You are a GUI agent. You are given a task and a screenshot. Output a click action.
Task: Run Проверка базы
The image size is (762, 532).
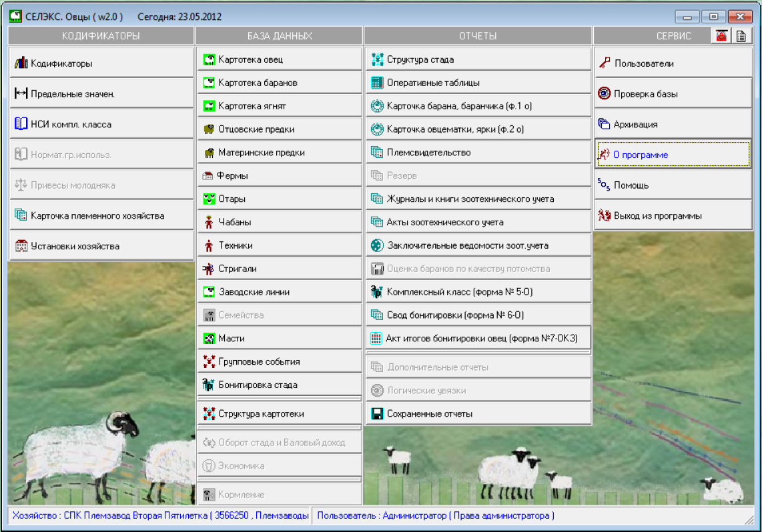(x=673, y=94)
